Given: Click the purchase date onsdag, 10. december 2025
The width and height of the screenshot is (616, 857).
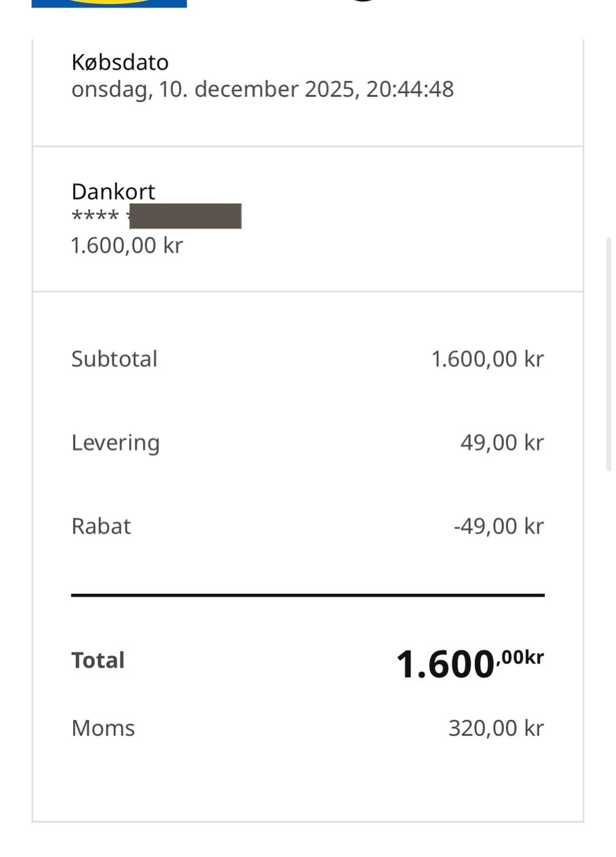Looking at the screenshot, I should (x=214, y=89).
